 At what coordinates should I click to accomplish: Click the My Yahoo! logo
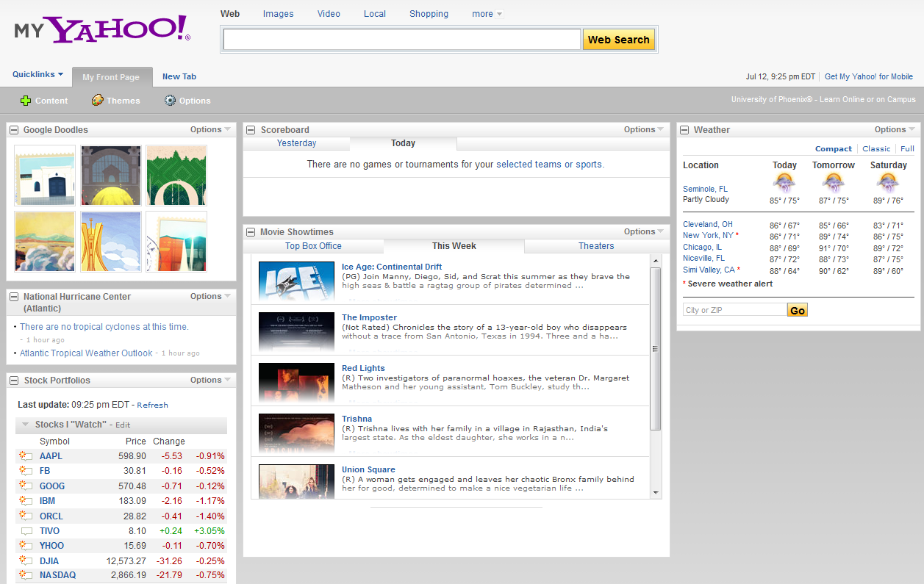coord(102,29)
